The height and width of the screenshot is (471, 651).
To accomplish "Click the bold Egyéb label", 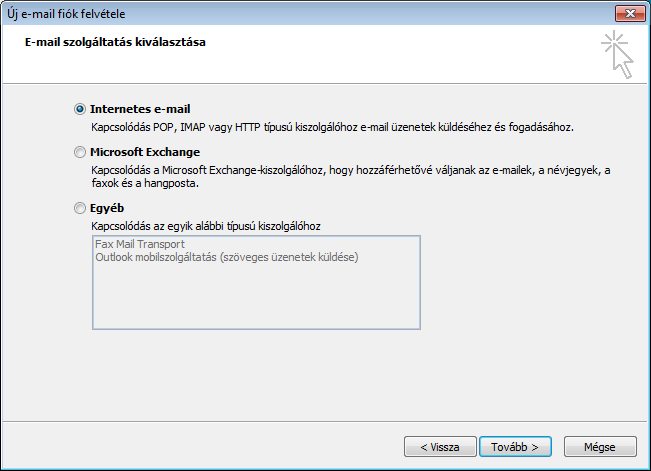I will click(107, 208).
